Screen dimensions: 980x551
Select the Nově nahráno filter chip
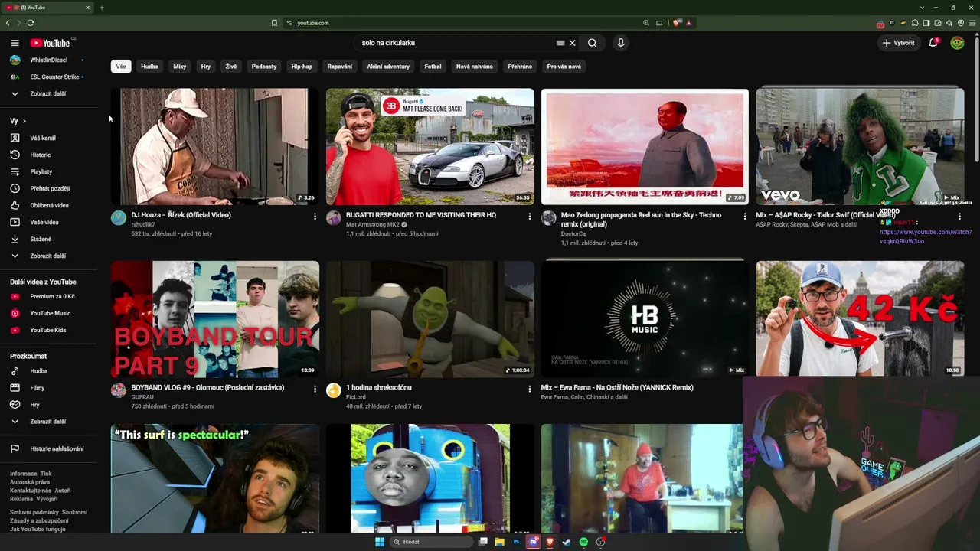[475, 67]
